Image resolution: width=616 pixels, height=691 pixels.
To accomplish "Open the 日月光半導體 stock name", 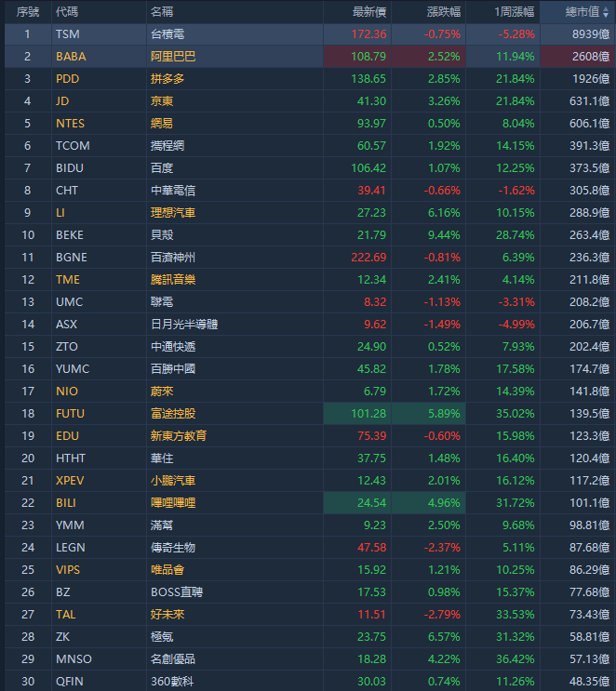I will click(184, 325).
